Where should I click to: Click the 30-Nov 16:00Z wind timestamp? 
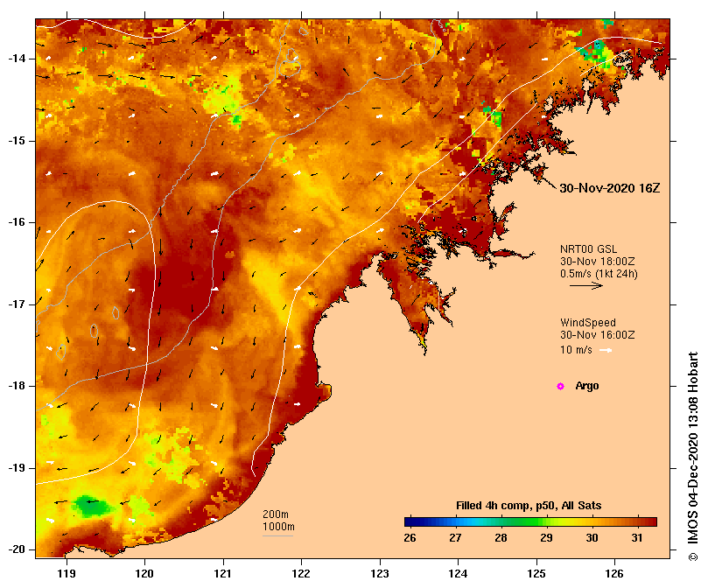pos(598,334)
